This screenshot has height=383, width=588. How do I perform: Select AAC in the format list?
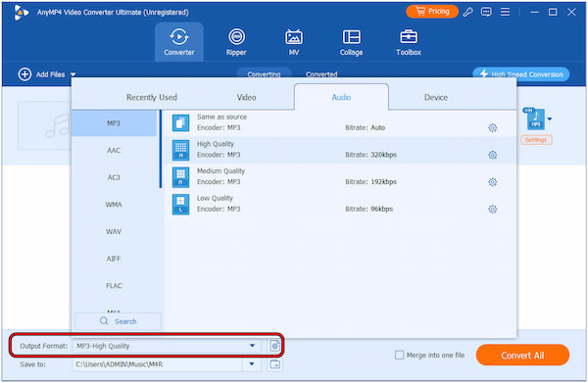pyautogui.click(x=114, y=150)
